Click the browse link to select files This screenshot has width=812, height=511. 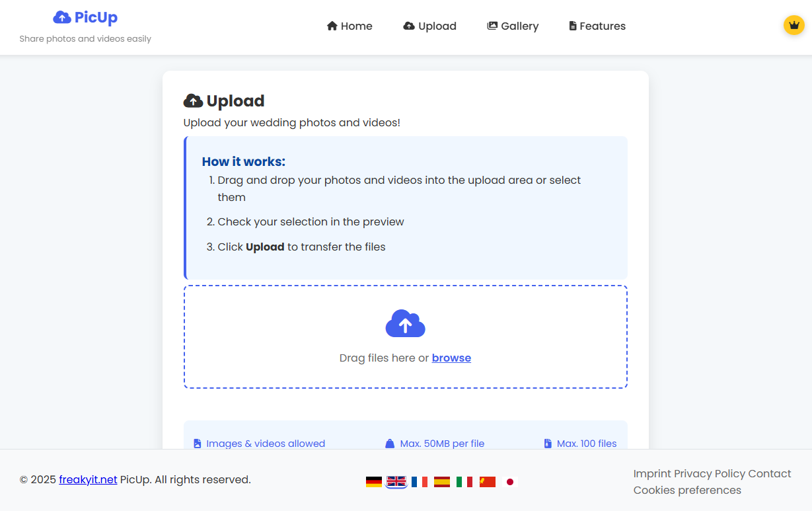[451, 358]
